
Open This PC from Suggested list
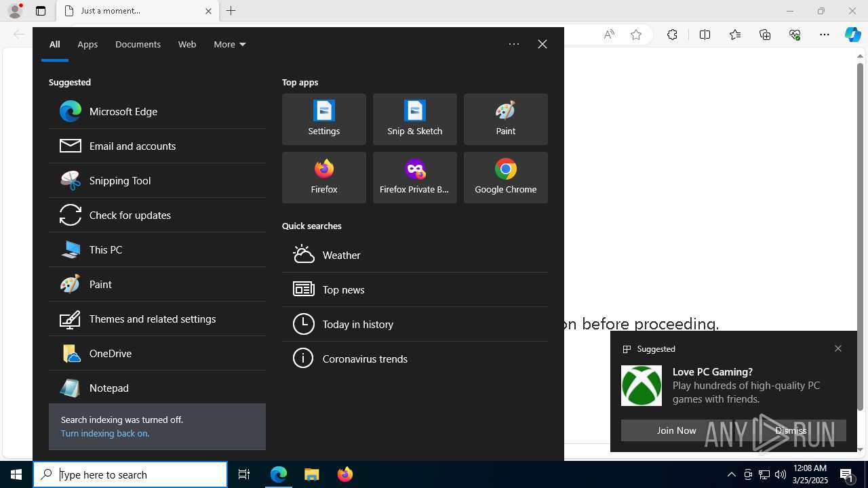[157, 249]
